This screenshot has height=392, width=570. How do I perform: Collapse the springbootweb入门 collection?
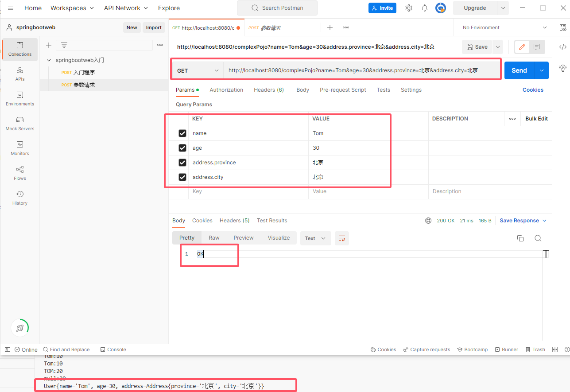[x=49, y=60]
